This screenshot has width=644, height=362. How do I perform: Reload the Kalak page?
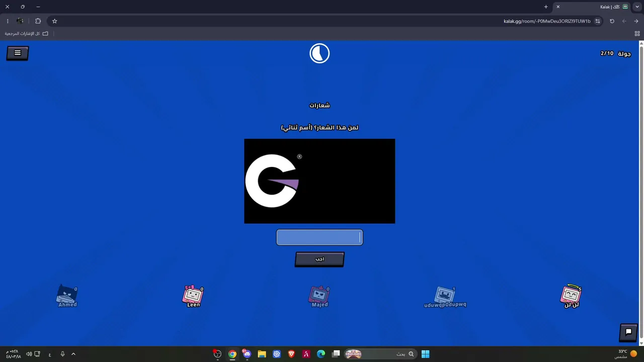point(612,21)
